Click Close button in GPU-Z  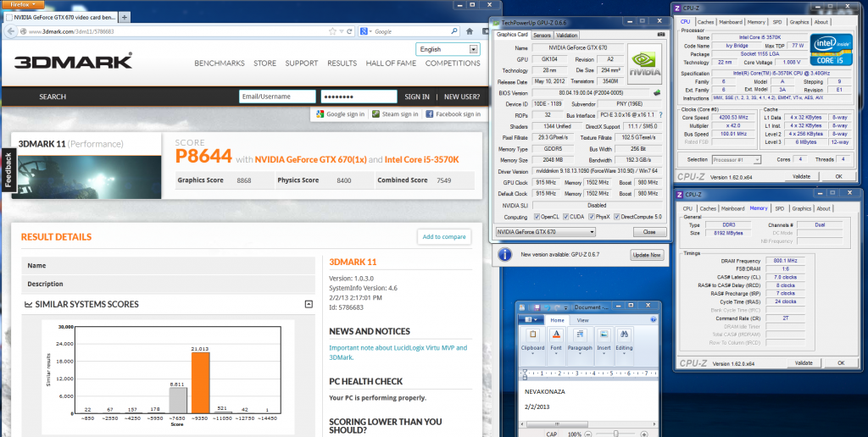coord(649,232)
